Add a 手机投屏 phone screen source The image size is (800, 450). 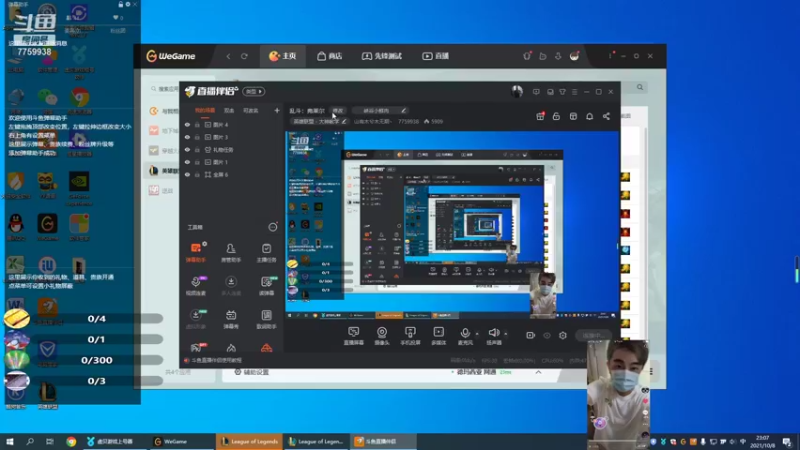tap(410, 336)
